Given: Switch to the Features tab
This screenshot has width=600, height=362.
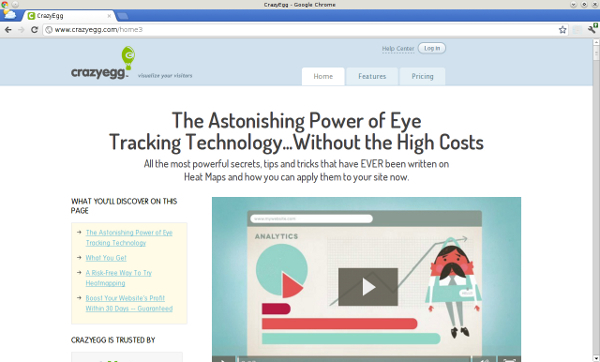Looking at the screenshot, I should pyautogui.click(x=372, y=76).
